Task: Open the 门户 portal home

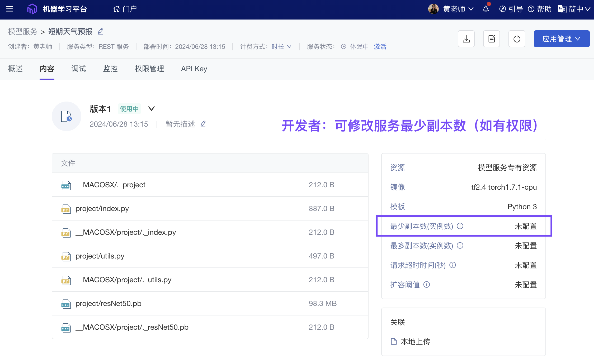Action: (x=125, y=9)
